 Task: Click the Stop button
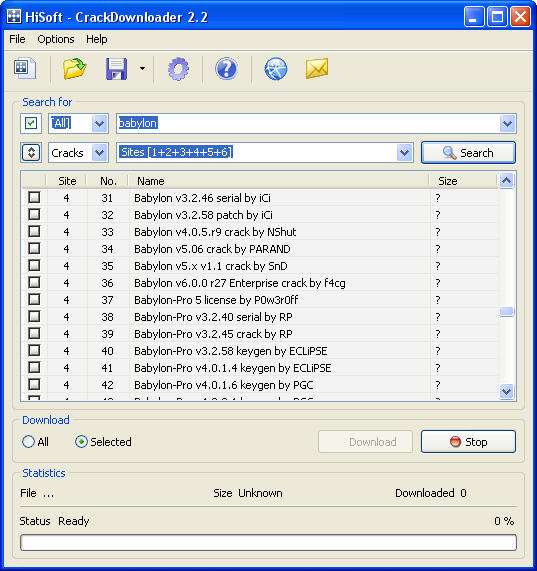point(468,442)
